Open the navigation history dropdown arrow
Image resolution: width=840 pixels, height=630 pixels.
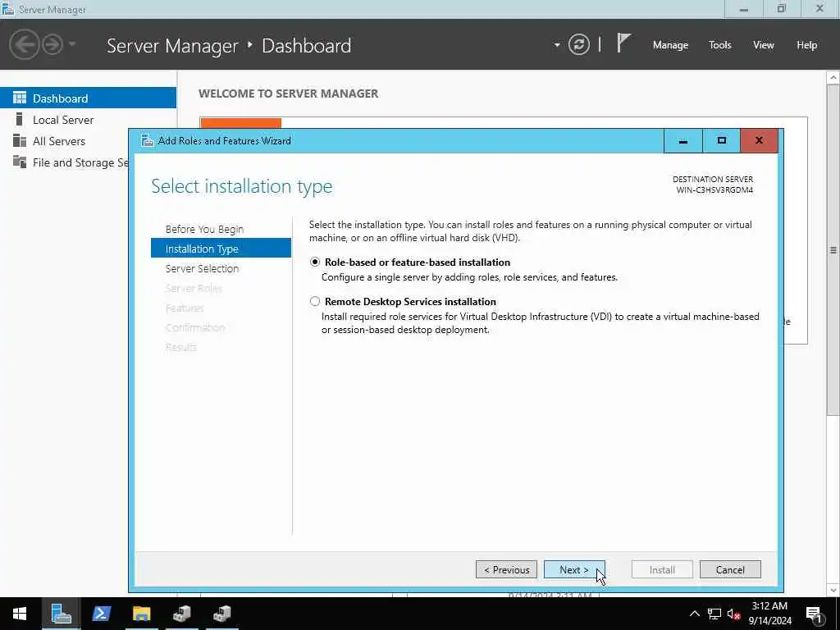72,44
